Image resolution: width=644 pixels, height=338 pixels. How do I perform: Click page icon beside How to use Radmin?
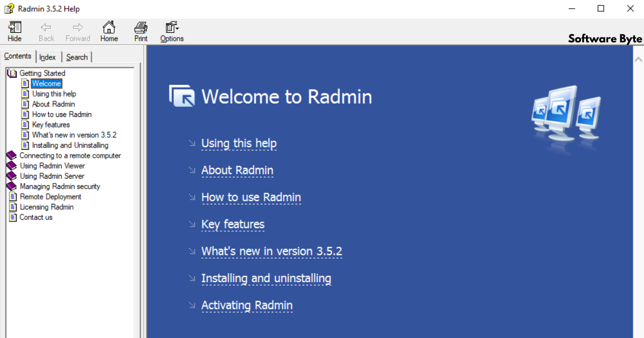coord(25,114)
